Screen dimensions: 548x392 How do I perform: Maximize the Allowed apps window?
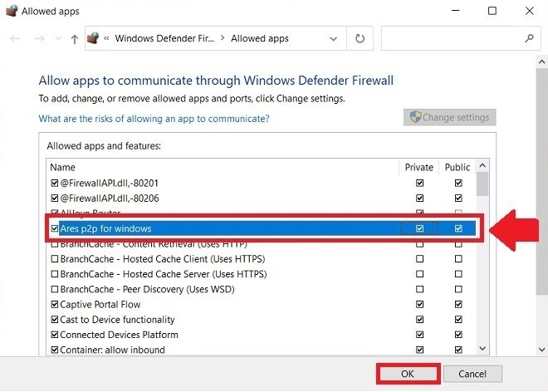pos(492,11)
